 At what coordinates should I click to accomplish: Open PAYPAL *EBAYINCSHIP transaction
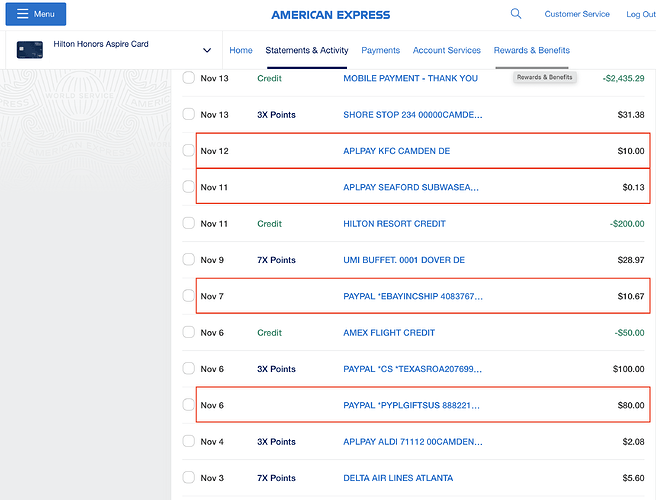(413, 296)
